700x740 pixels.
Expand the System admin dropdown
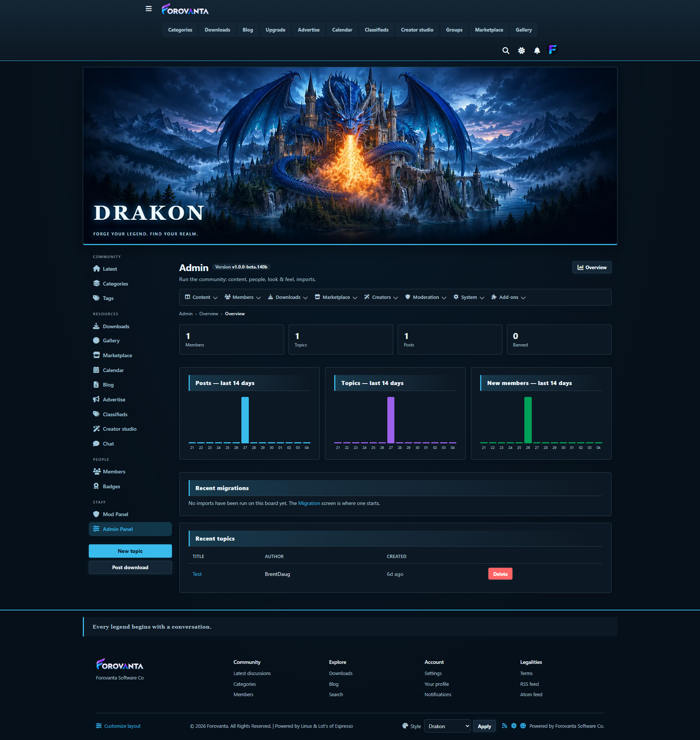[x=469, y=297]
